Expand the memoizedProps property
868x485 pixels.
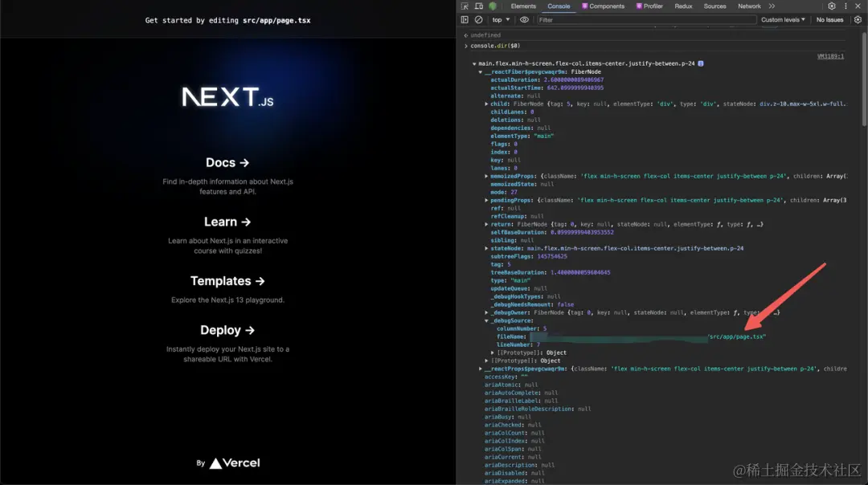[x=486, y=177]
